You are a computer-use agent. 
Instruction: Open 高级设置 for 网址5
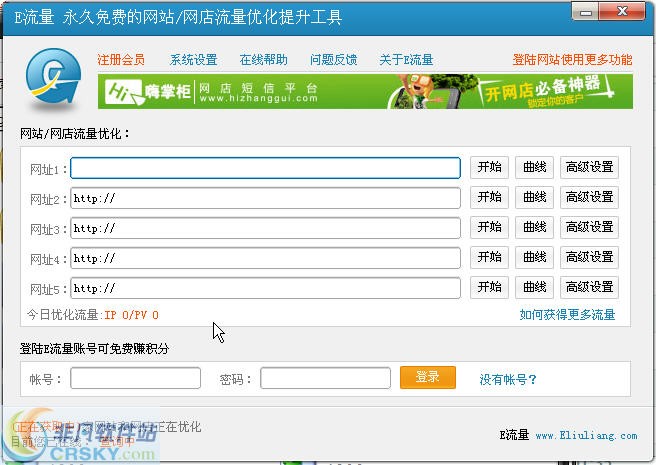(x=589, y=287)
